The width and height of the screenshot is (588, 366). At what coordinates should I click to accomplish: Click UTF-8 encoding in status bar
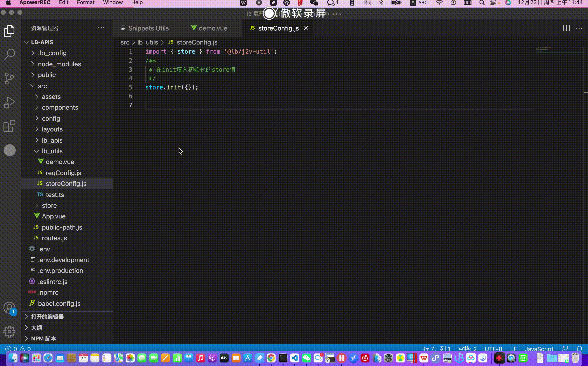493,348
